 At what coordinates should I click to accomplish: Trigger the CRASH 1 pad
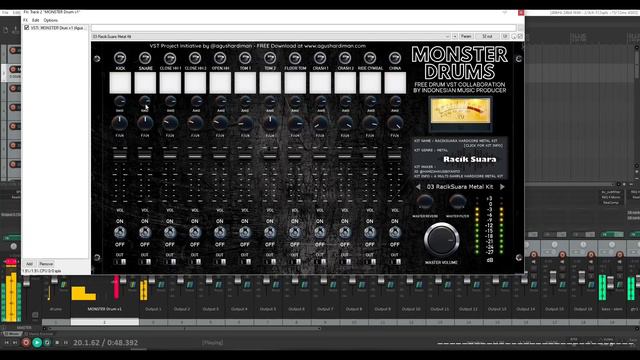(320, 83)
